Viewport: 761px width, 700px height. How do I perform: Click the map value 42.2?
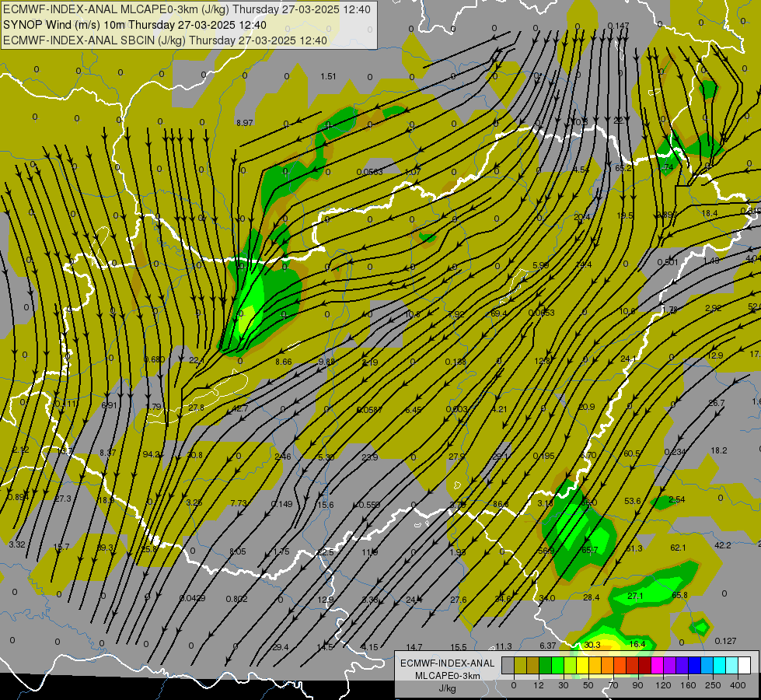(x=723, y=545)
